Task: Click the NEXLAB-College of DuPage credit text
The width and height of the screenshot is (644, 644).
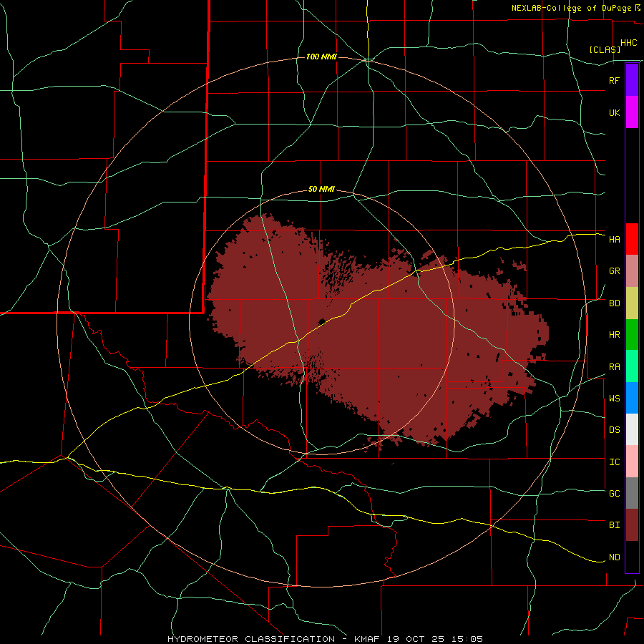Action: click(571, 8)
